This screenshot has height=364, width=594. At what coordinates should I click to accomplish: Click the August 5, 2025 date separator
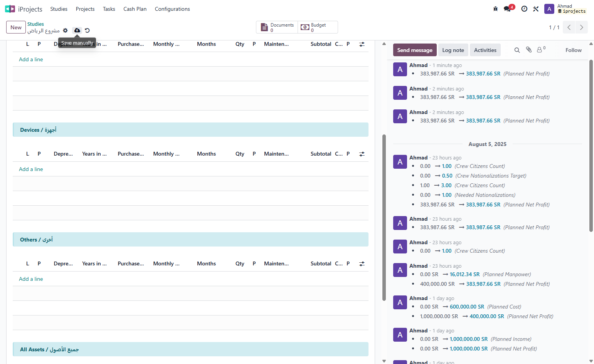coord(487,144)
